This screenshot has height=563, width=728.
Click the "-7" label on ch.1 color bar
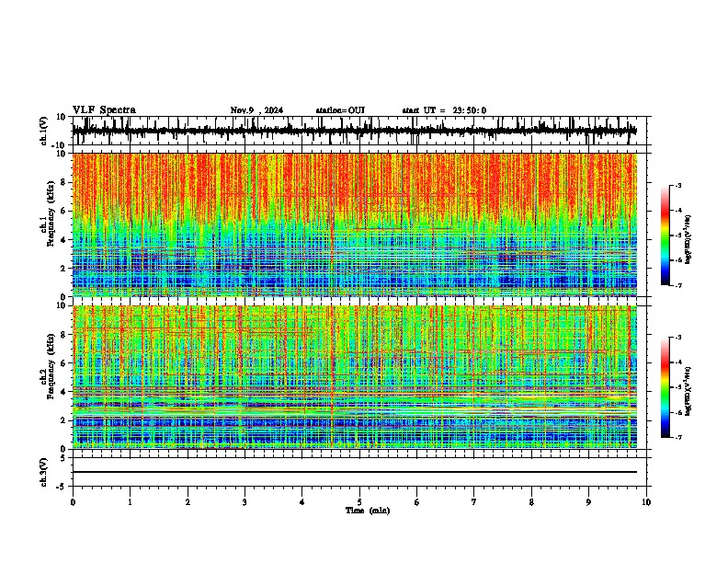pos(677,285)
